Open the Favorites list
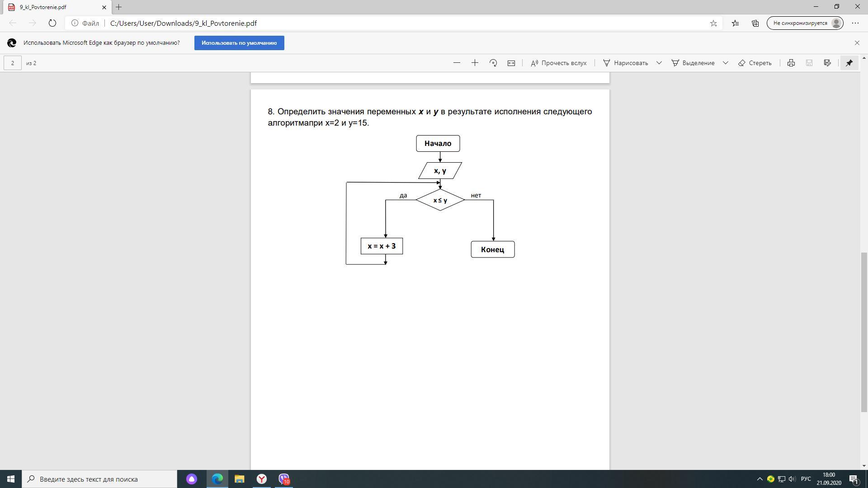868x488 pixels. [735, 23]
